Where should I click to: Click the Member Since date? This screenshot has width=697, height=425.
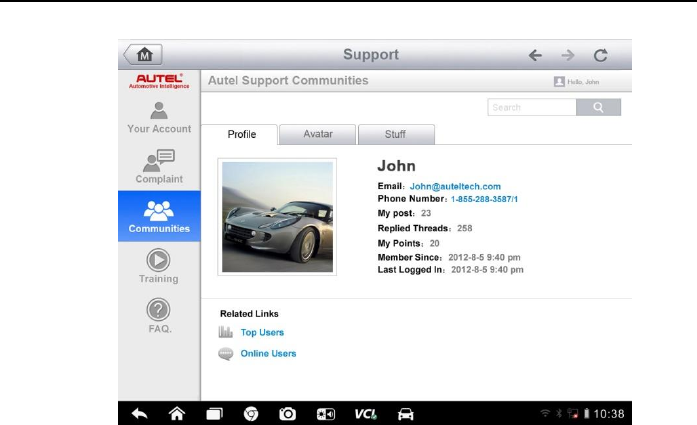click(484, 257)
